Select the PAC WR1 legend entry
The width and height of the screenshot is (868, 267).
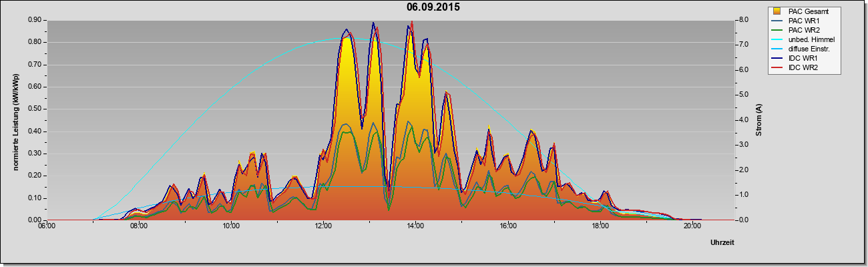point(803,21)
